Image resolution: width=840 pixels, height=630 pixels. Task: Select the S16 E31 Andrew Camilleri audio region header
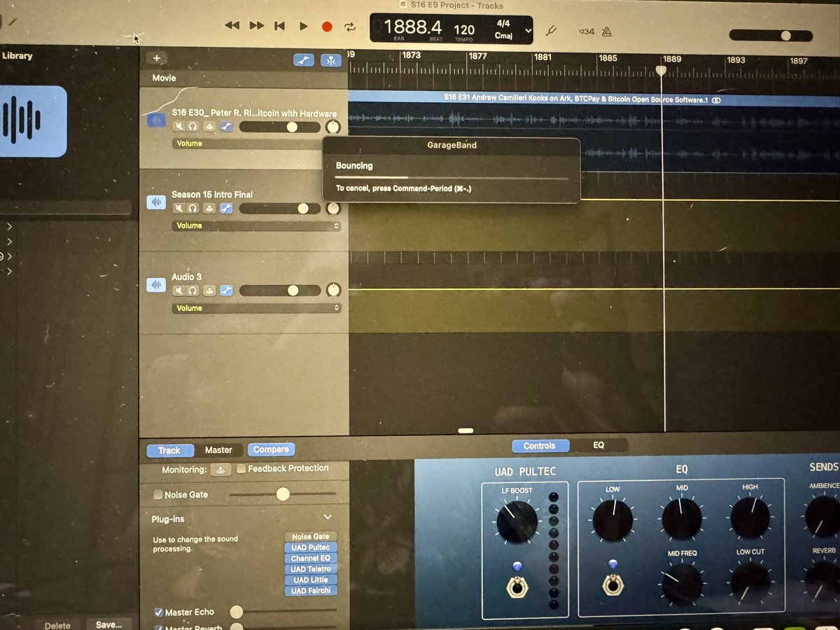(x=594, y=99)
